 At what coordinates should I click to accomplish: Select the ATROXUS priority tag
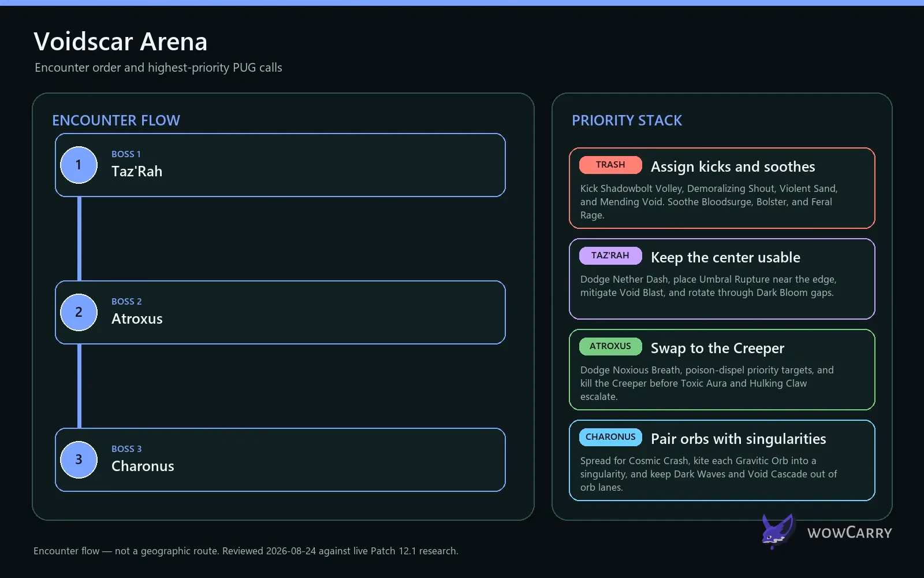610,346
